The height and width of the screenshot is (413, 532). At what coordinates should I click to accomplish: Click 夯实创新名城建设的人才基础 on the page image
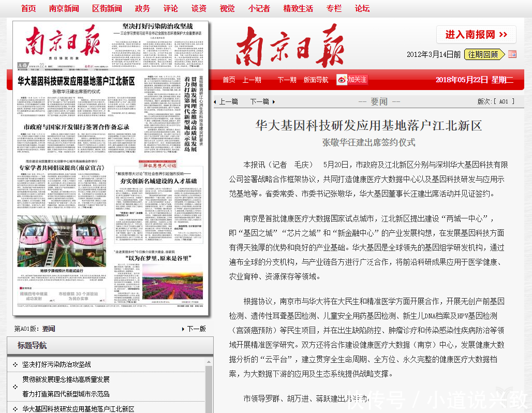click(158, 181)
